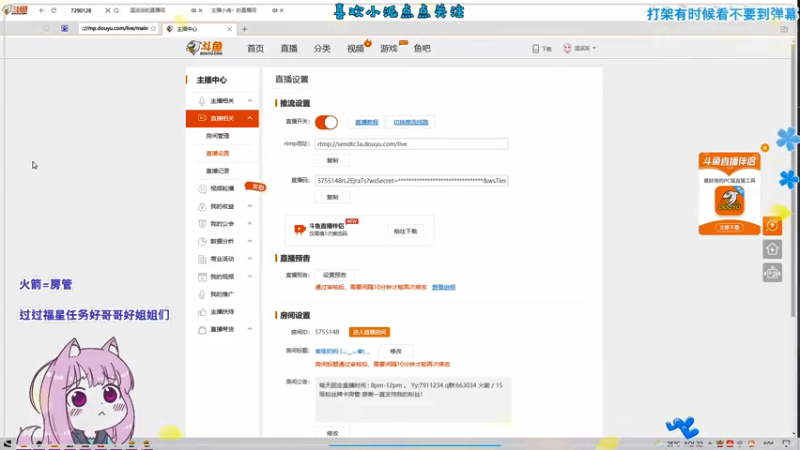
Task: Click orange play icon on right floating bar
Action: (772, 226)
